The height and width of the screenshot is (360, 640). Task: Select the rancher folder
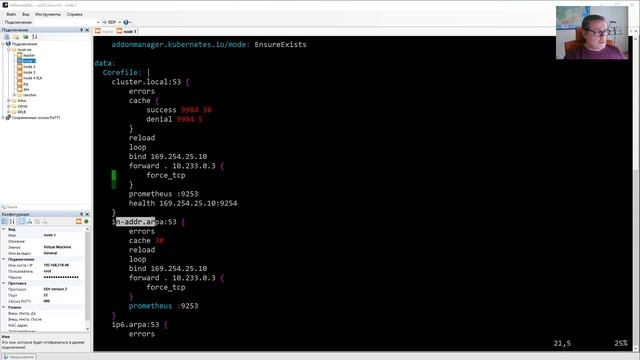(29, 95)
